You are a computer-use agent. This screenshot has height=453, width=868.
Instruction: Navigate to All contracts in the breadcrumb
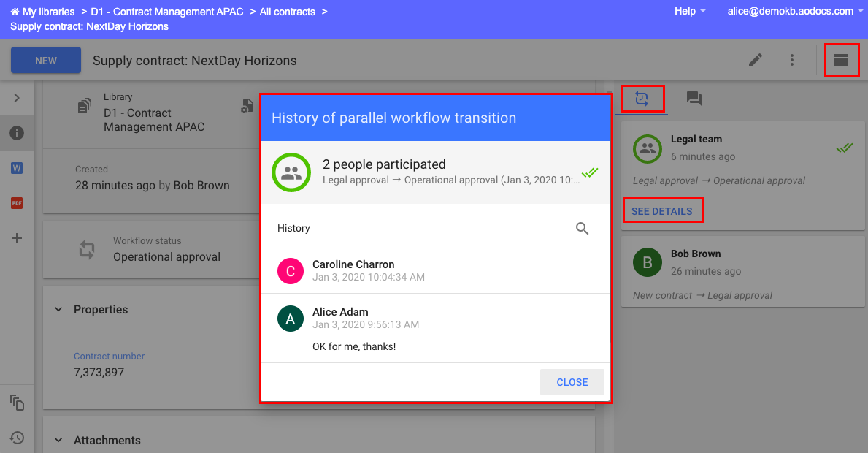point(286,11)
